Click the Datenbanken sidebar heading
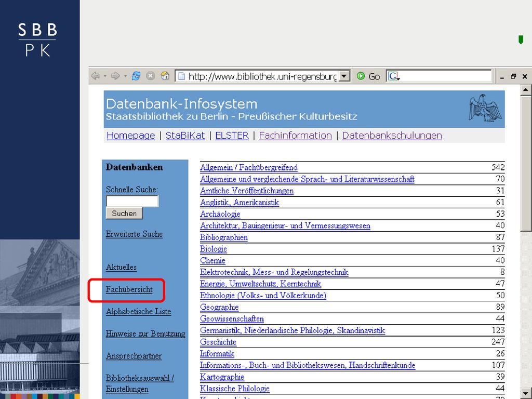The width and height of the screenshot is (532, 399). 135,167
